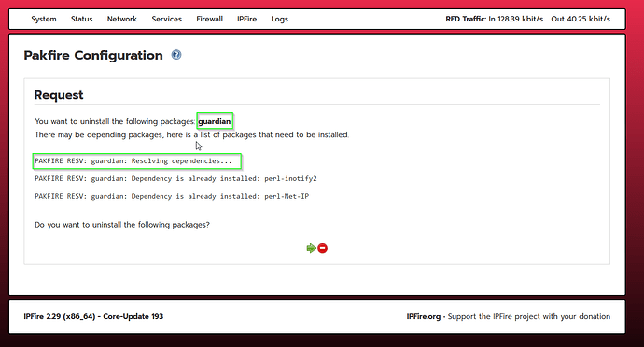Click the Request section heading
Viewport: 644px width, 347px height.
59,95
